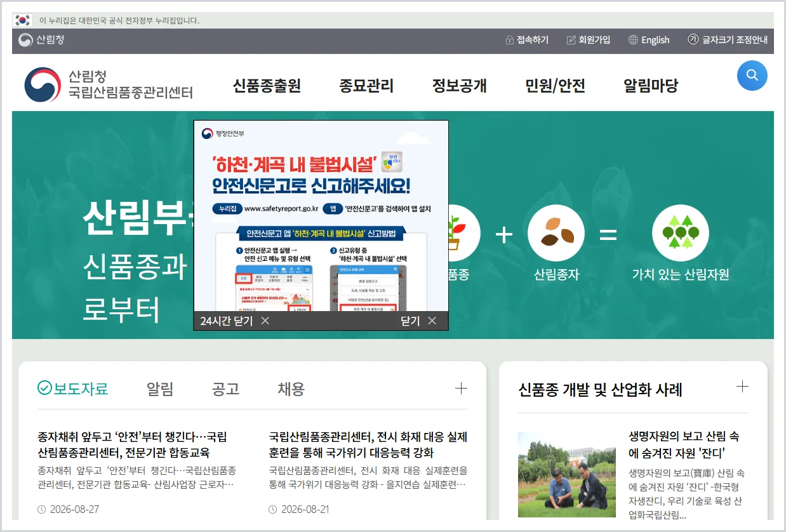Close the popup with the 닫기 X
The width and height of the screenshot is (786, 532).
432,321
